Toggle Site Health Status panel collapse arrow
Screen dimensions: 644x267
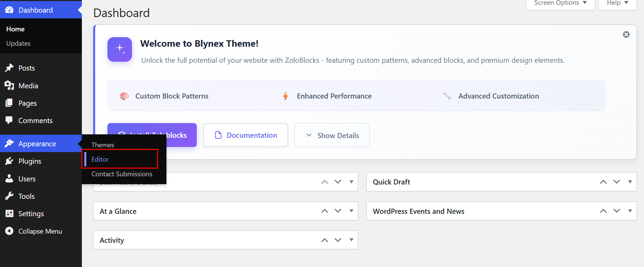[x=351, y=182]
